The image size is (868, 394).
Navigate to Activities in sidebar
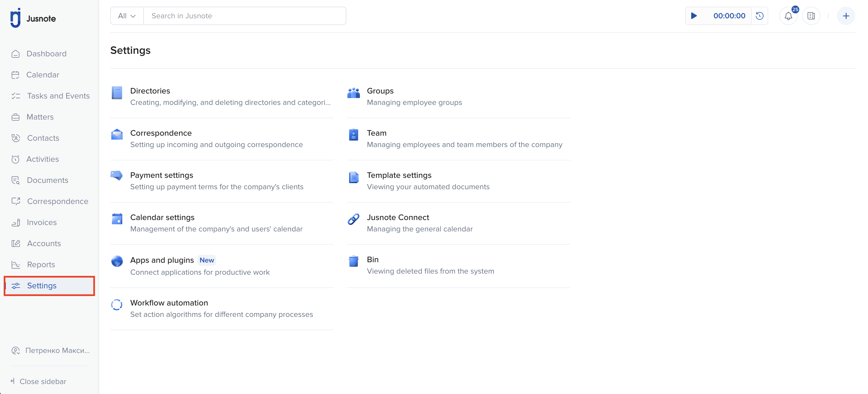pos(43,159)
